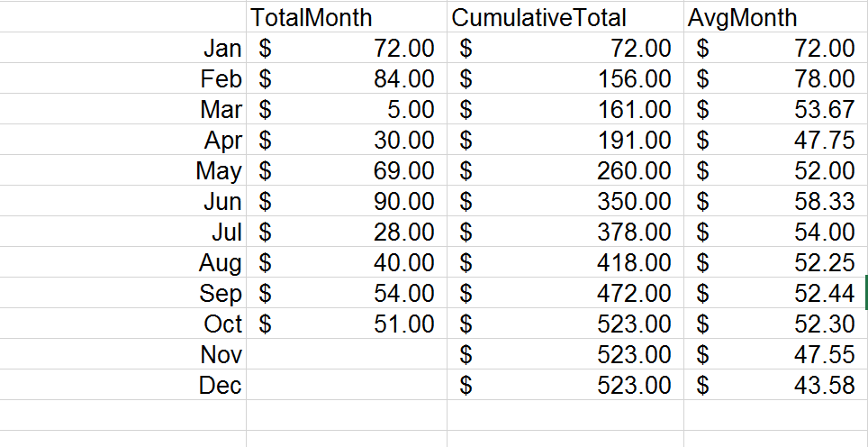Click the Dec row label cell
Viewport: 868px width, 447px height.
(x=122, y=385)
